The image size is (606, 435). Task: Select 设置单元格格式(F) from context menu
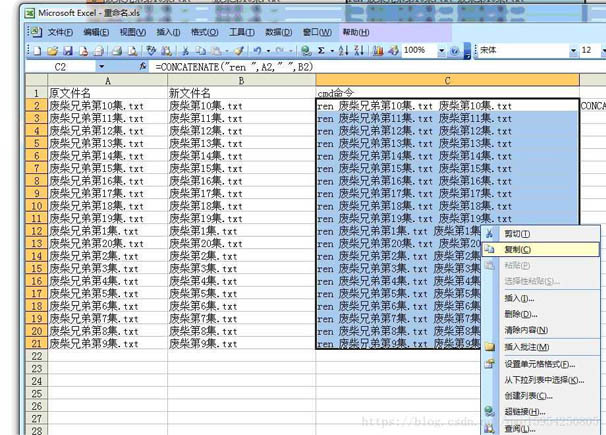[540, 364]
